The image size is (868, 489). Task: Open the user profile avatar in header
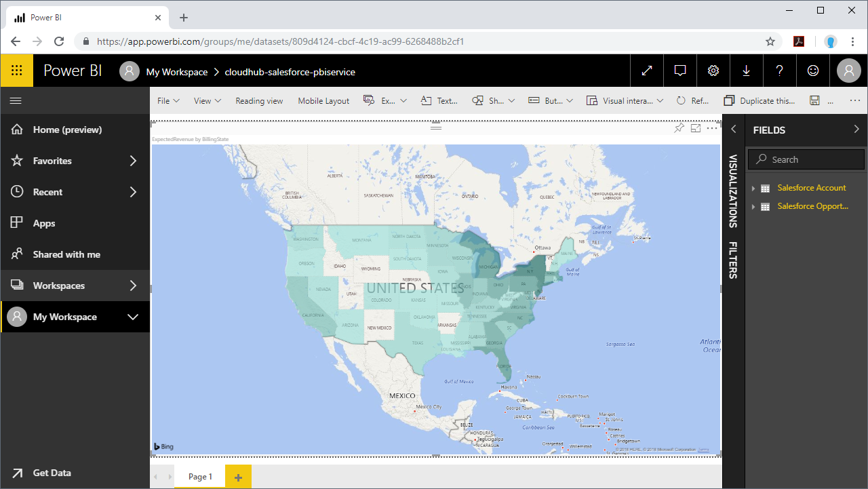pos(849,71)
